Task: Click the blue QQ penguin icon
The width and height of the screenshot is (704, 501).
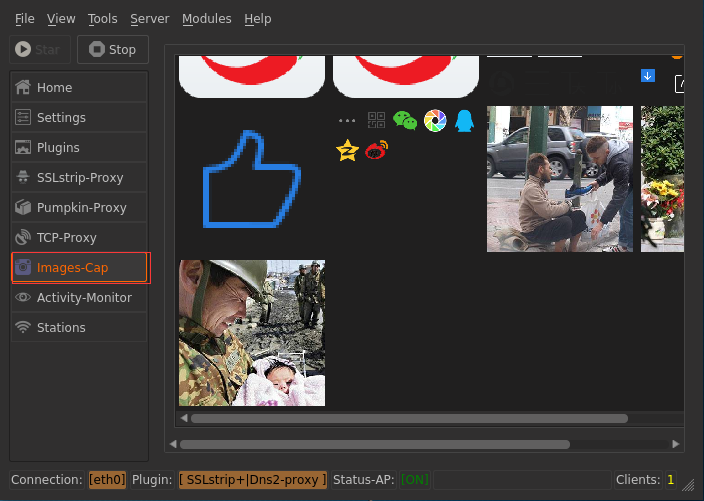Action: [x=464, y=121]
